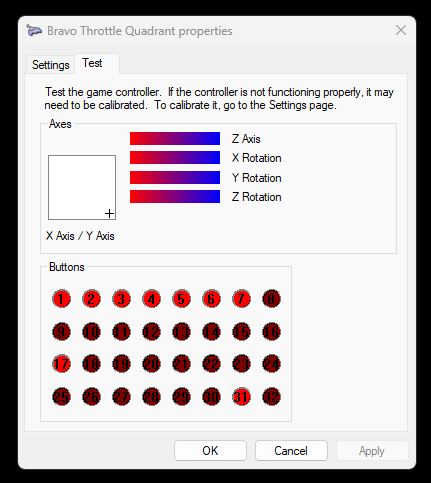
Task: Close the Bravo Throttle Quadrant properties dialog
Action: coord(401,30)
